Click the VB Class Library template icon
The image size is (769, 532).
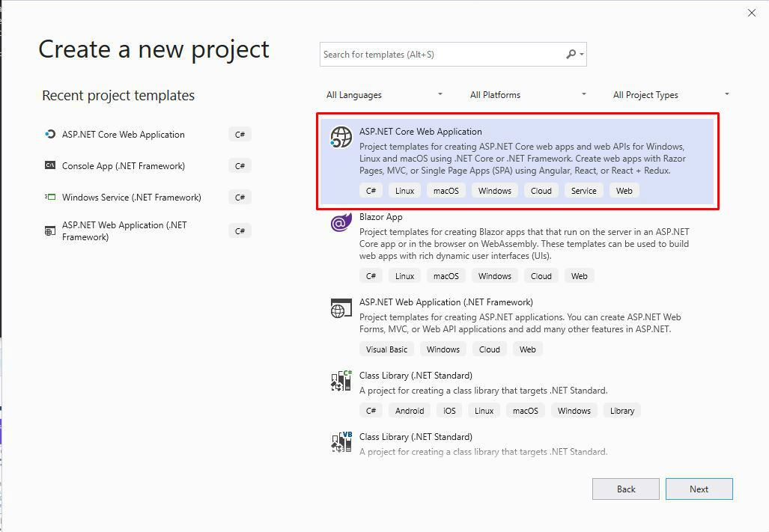coord(341,442)
